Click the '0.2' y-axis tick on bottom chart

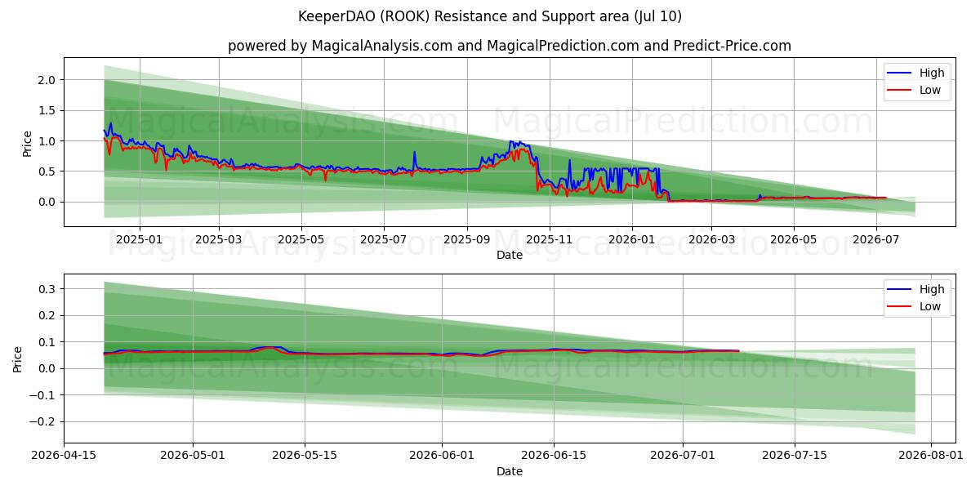pyautogui.click(x=48, y=315)
